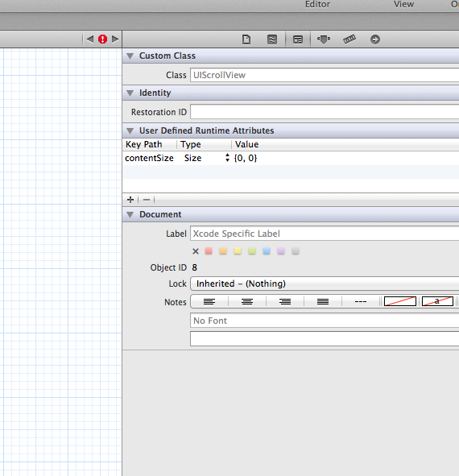This screenshot has height=476, width=459.
Task: Click the Restoration ID text field
Action: coord(325,112)
